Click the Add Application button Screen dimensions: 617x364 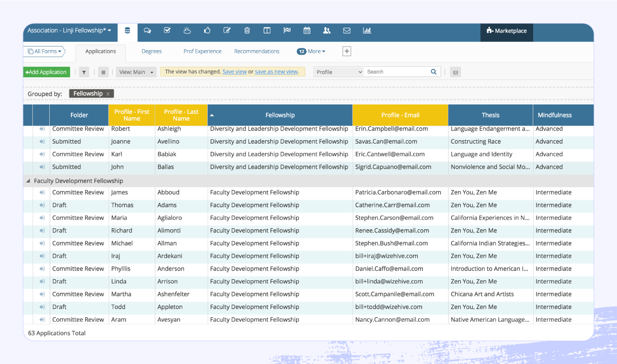[x=46, y=72]
